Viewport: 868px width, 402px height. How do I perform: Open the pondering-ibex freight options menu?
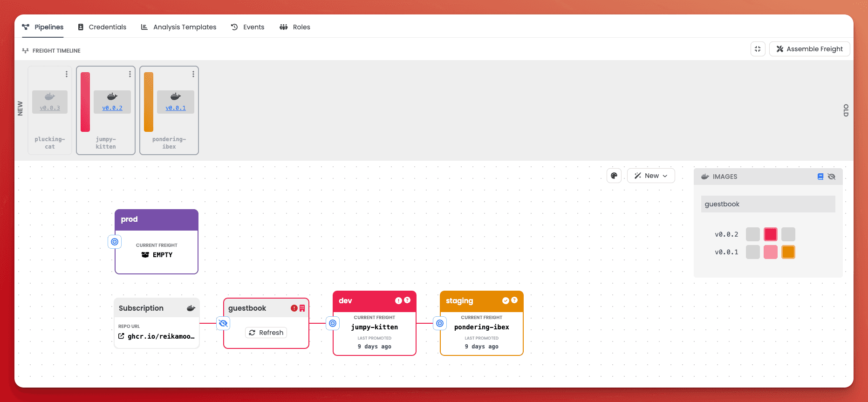coord(193,74)
